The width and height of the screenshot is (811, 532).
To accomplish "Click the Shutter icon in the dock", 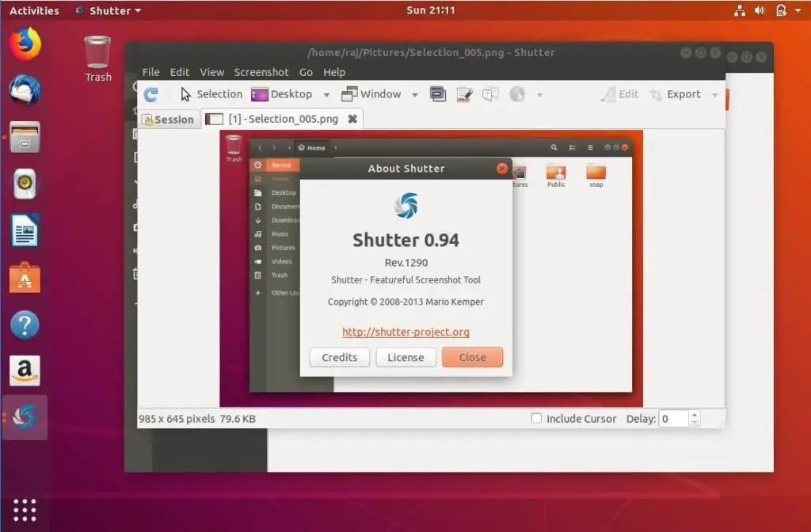I will tap(25, 417).
